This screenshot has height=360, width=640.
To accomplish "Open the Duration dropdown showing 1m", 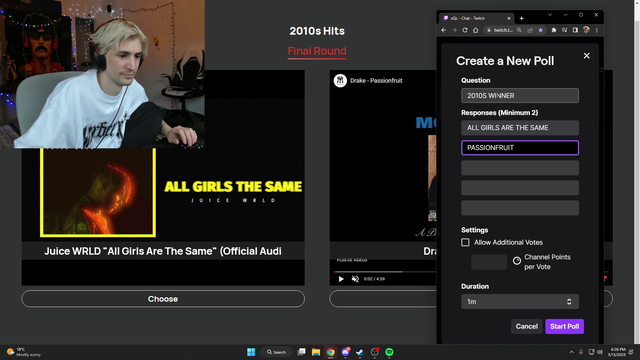I will click(520, 302).
